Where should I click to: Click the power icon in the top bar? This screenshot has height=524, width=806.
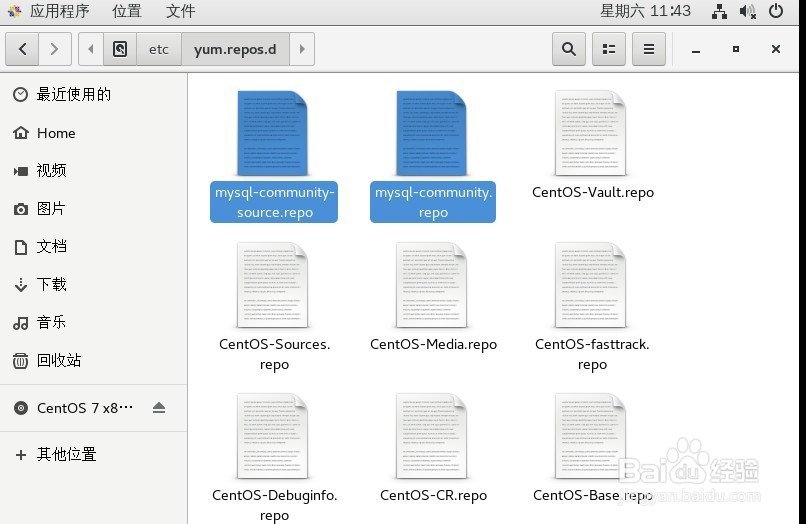pos(776,11)
